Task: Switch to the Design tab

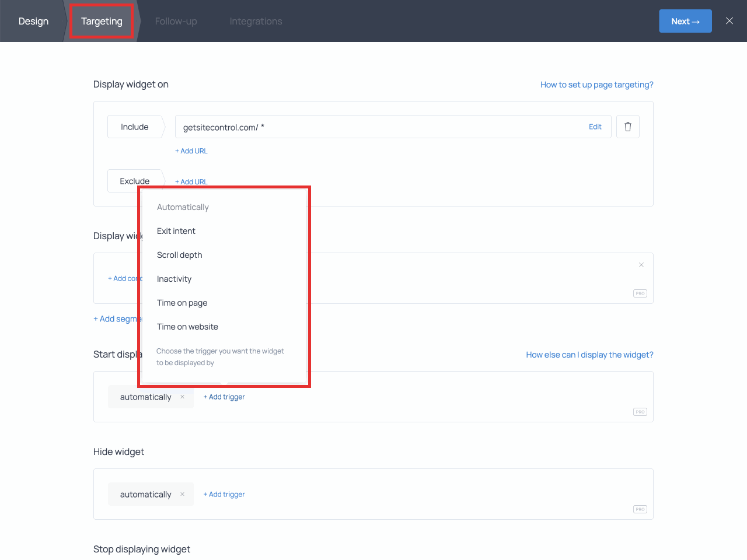Action: pyautogui.click(x=33, y=21)
